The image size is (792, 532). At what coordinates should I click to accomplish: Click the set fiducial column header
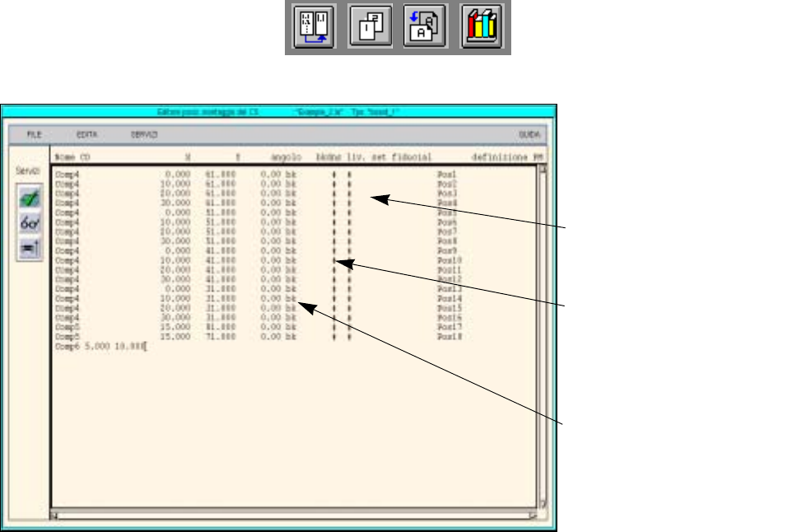(402, 157)
